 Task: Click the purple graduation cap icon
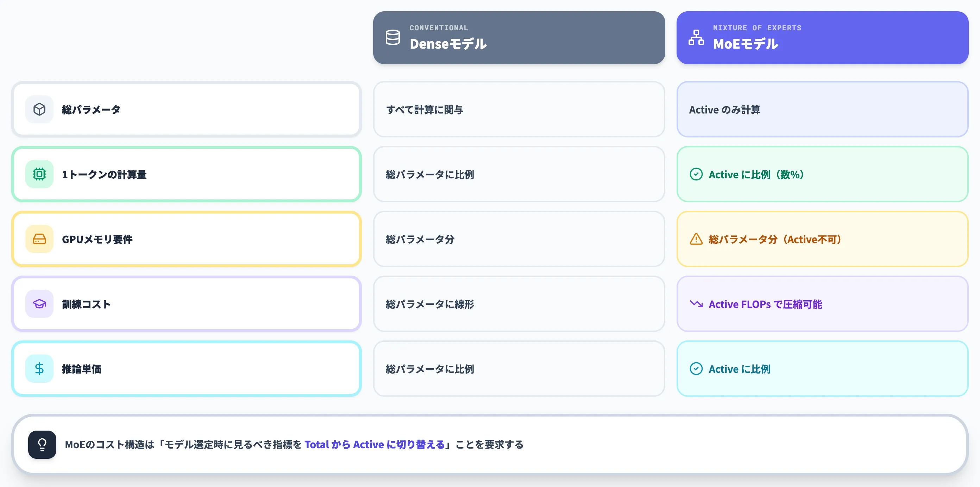coord(39,304)
